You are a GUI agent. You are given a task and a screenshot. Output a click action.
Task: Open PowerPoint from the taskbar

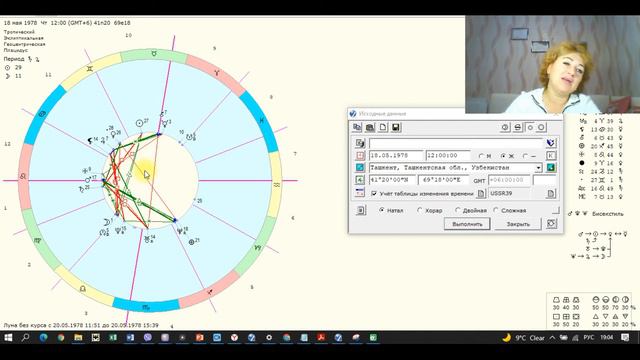click(x=200, y=338)
